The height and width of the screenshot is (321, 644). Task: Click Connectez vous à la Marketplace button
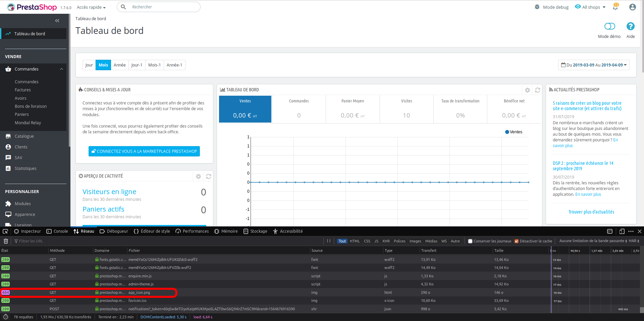pyautogui.click(x=144, y=151)
